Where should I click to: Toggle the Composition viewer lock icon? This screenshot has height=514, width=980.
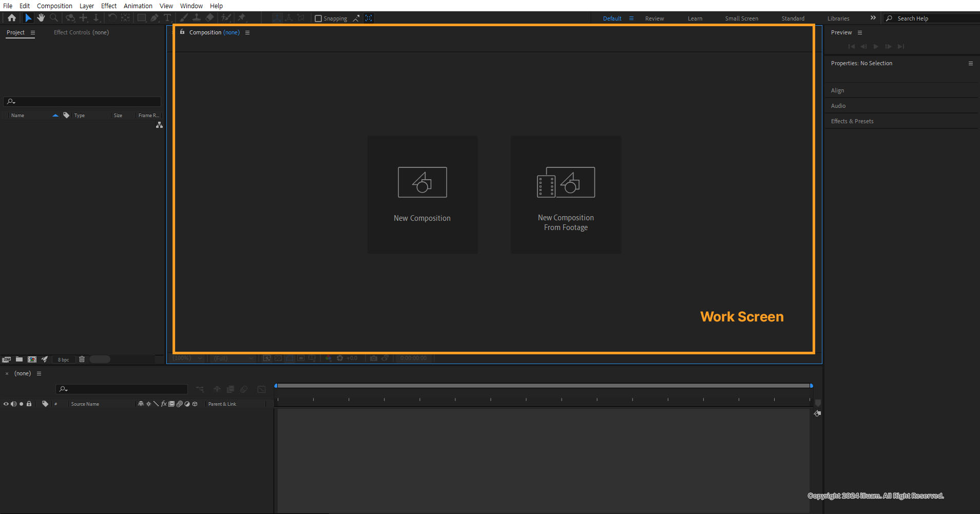182,32
